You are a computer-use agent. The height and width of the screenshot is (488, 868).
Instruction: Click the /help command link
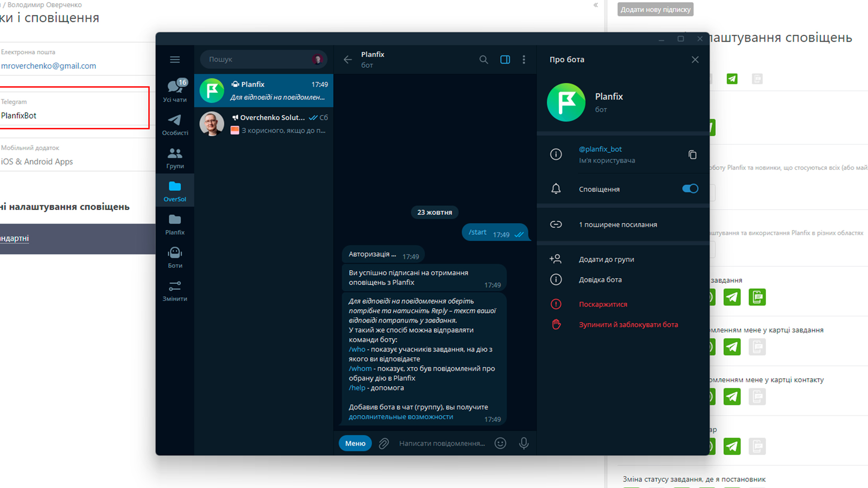coord(357,388)
